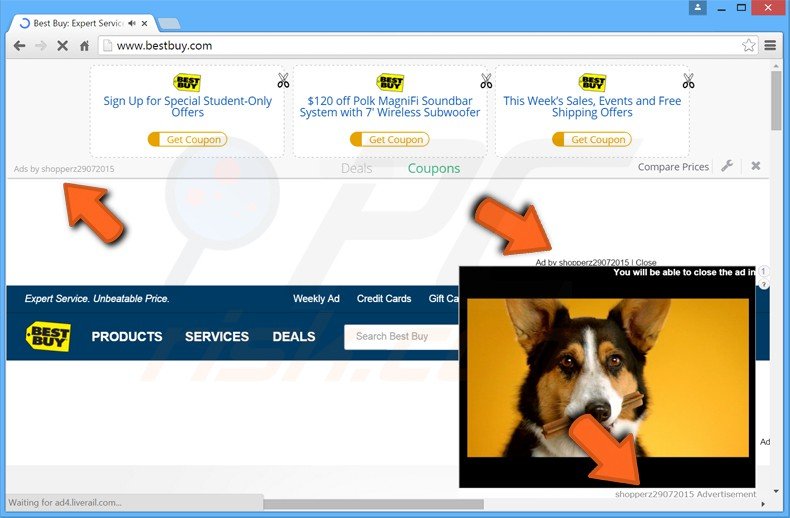Get Coupon for This Week's Sales offer
Viewport: 790px width, 518px height.
591,140
